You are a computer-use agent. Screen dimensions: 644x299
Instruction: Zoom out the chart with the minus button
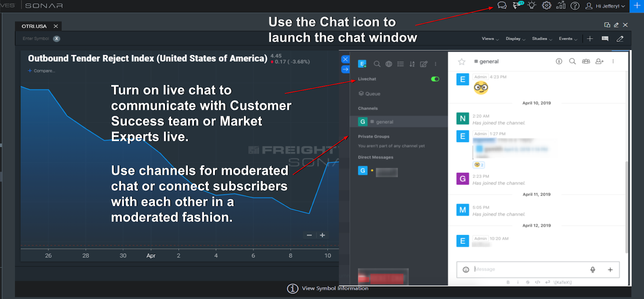309,235
